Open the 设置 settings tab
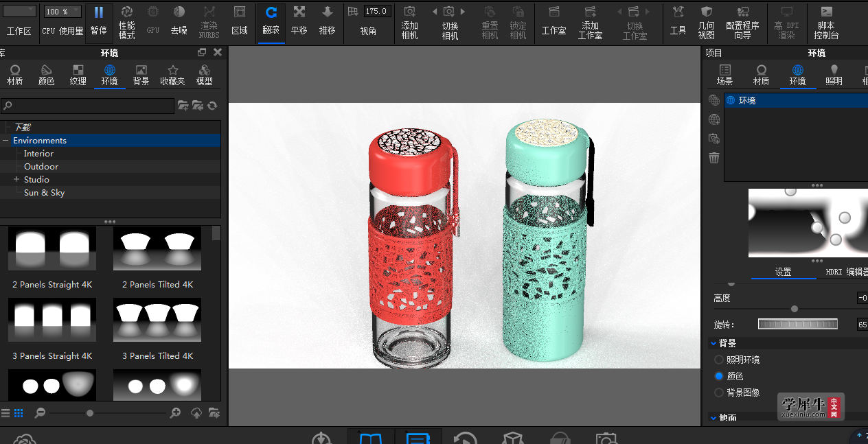Viewport: 868px width, 444px height. point(784,272)
